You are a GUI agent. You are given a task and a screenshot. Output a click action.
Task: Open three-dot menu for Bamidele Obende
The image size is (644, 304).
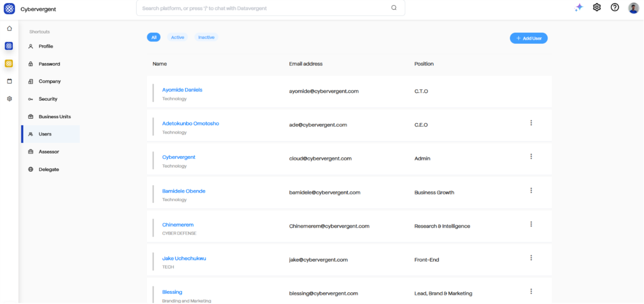(531, 191)
